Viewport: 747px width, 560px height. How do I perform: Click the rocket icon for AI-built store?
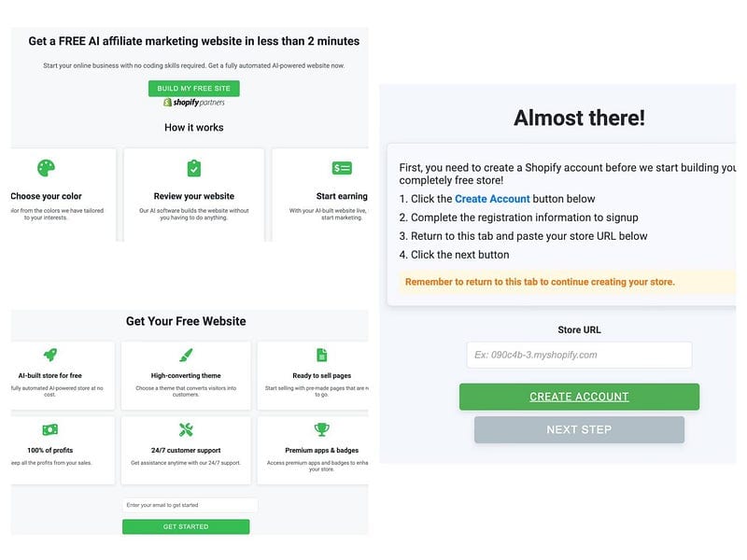click(50, 355)
